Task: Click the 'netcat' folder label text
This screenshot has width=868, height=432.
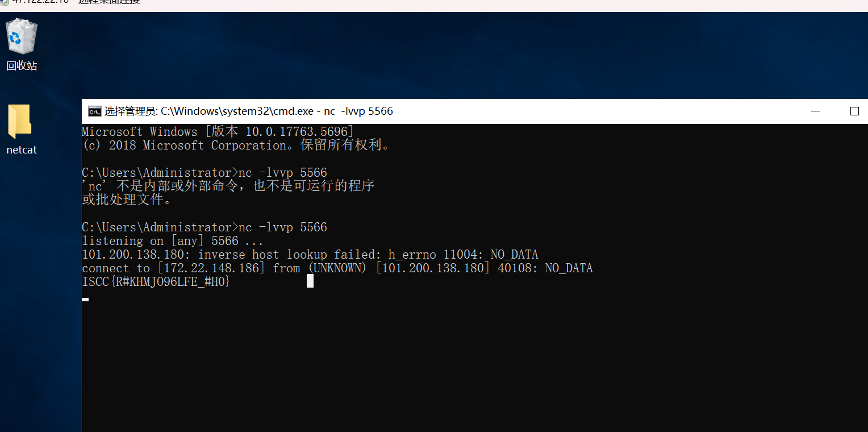Action: point(22,150)
